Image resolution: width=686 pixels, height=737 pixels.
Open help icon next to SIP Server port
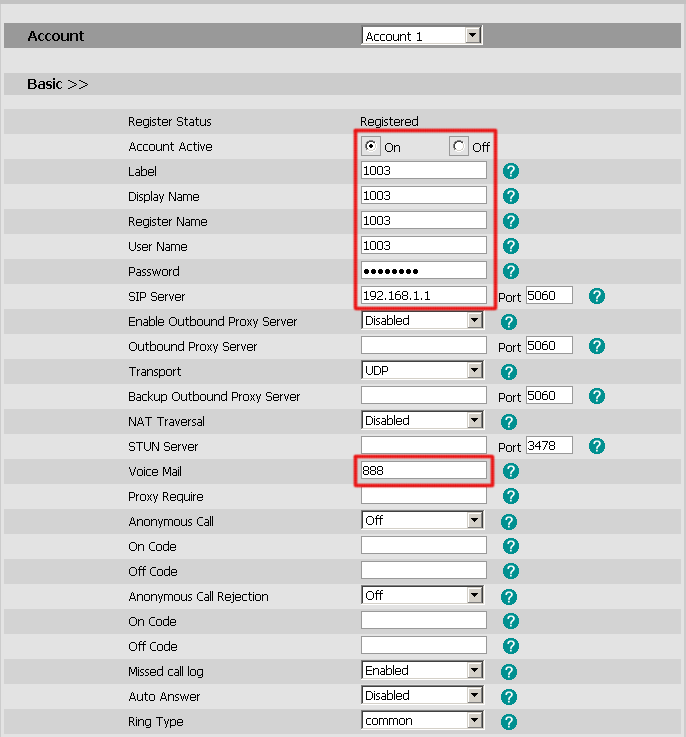(x=597, y=296)
